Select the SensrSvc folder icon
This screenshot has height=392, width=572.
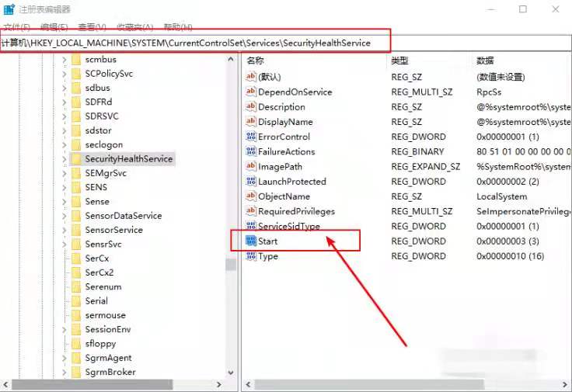point(76,244)
